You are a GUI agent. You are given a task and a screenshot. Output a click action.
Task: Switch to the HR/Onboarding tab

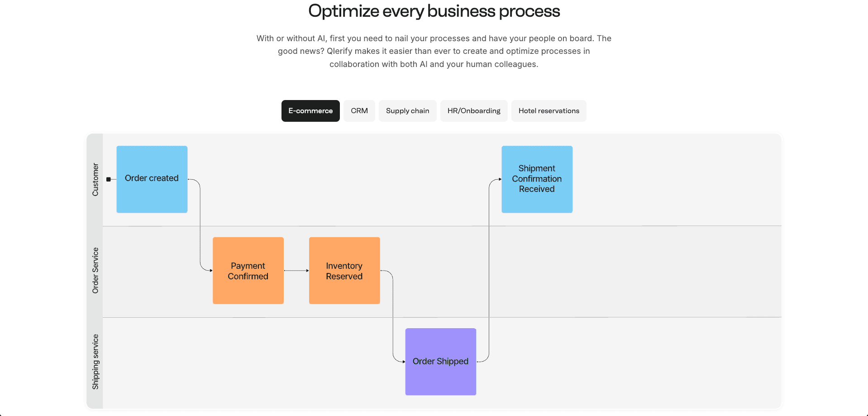473,110
